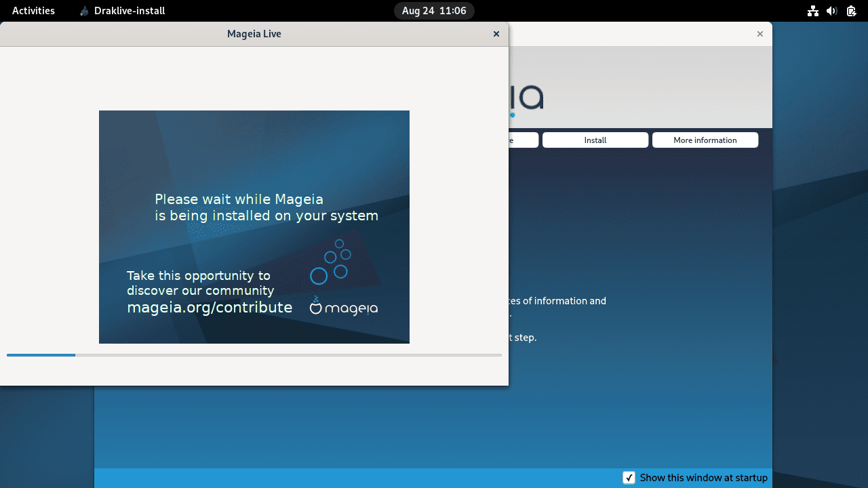Screen dimensions: 868x488
Task: Toggle Show this window at startup
Action: (x=629, y=478)
